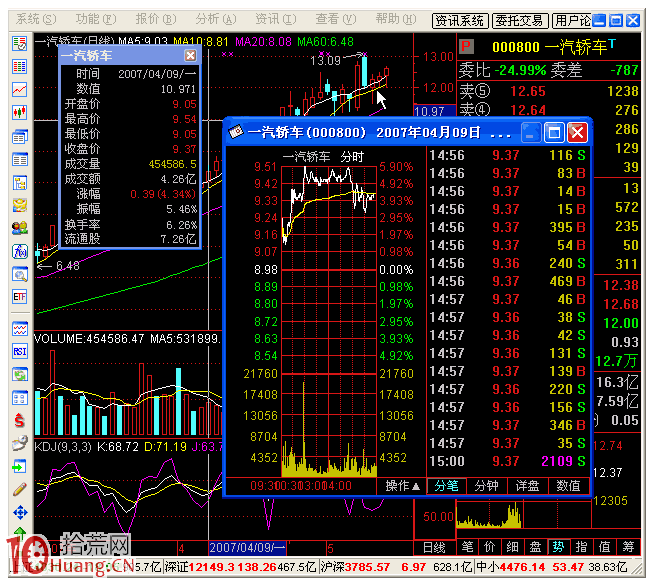Image resolution: width=665 pixels, height=585 pixels.
Task: Click the 委托交易 button
Action: pyautogui.click(x=520, y=21)
